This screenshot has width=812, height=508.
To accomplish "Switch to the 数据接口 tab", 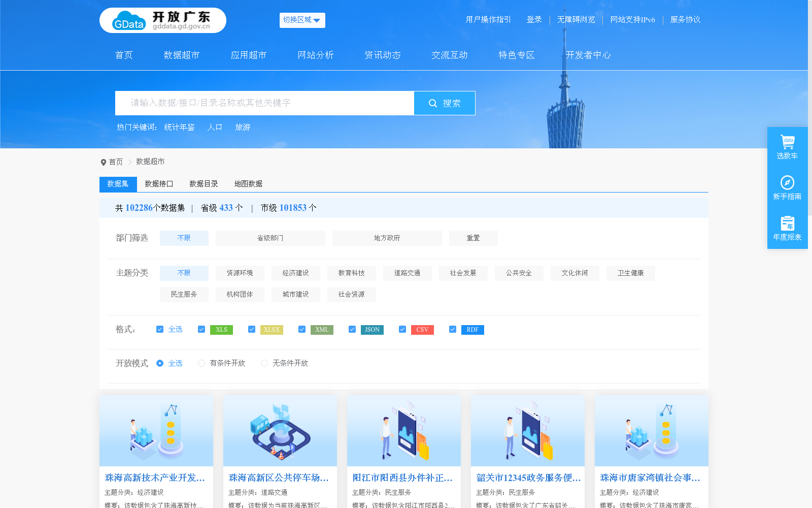I will (x=158, y=184).
